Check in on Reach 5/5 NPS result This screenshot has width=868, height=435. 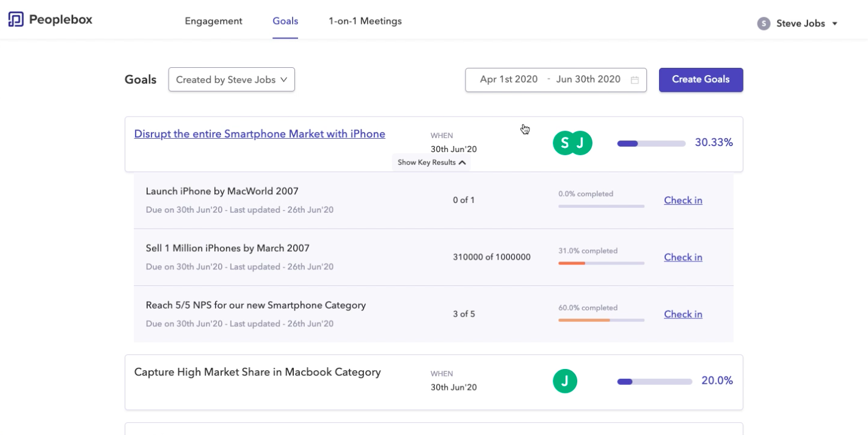click(683, 314)
